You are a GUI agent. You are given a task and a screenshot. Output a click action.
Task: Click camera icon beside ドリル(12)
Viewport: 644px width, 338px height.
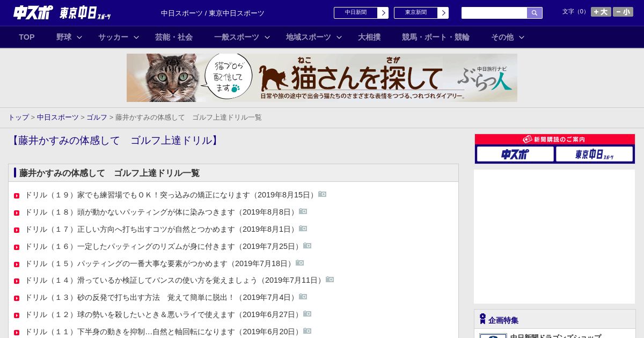[x=307, y=314]
